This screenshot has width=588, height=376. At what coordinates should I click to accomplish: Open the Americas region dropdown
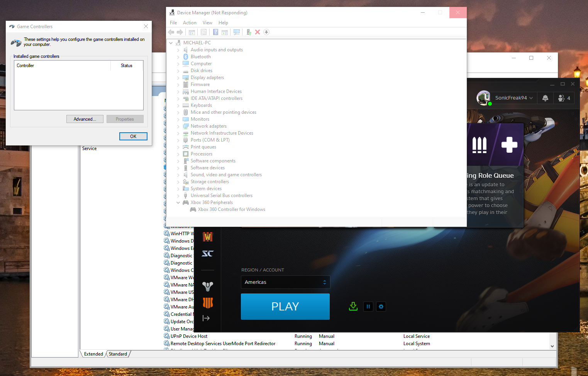285,282
